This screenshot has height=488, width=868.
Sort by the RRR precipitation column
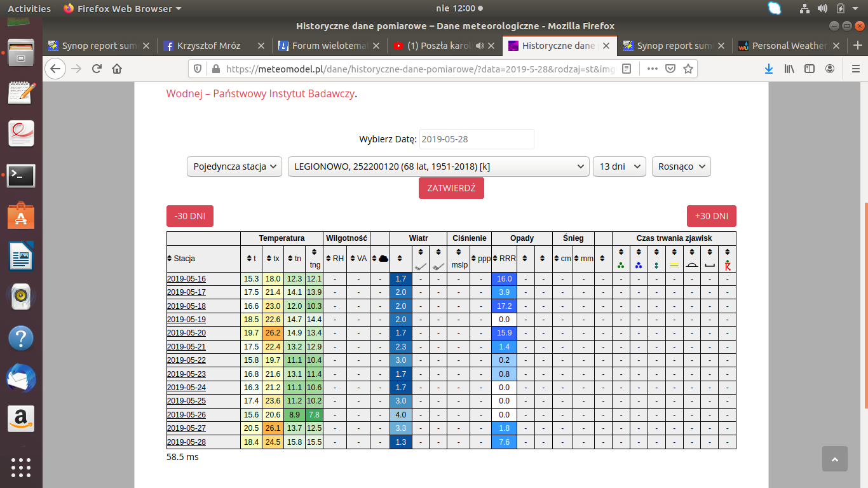[x=504, y=259]
